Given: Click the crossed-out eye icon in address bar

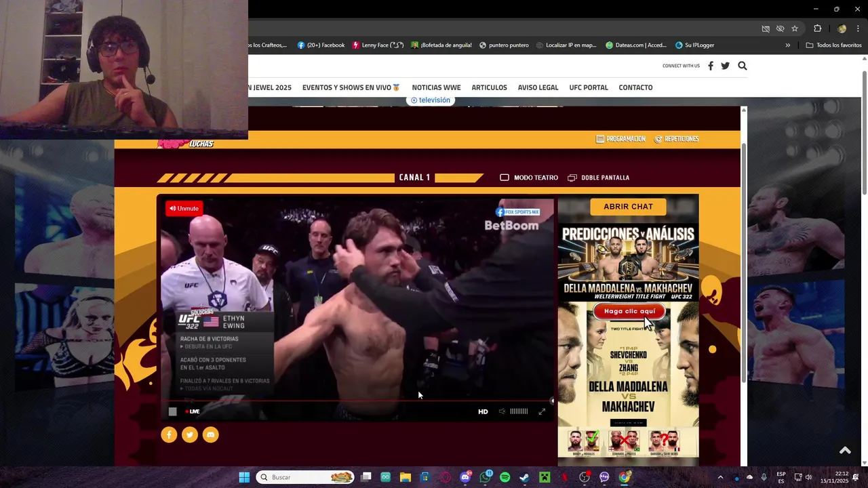Looking at the screenshot, I should coord(780,28).
